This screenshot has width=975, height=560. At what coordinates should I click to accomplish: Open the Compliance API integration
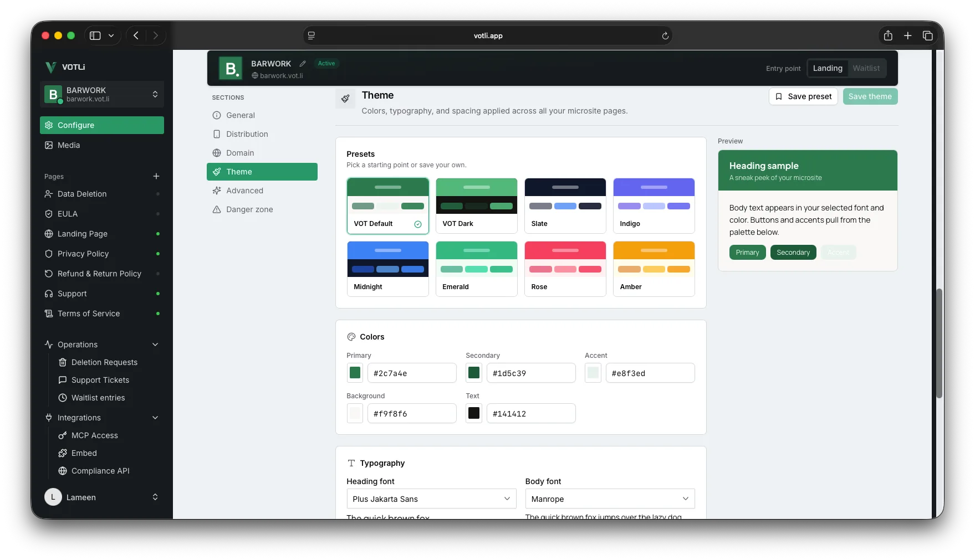108,471
